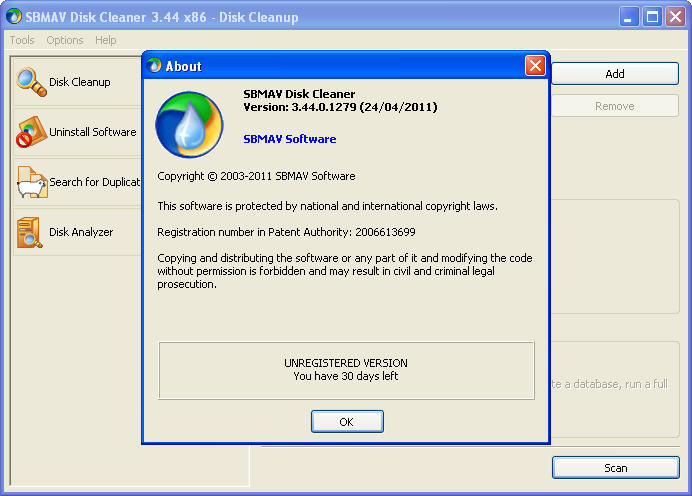Image resolution: width=692 pixels, height=496 pixels.
Task: Open the Help menu
Action: tap(105, 40)
